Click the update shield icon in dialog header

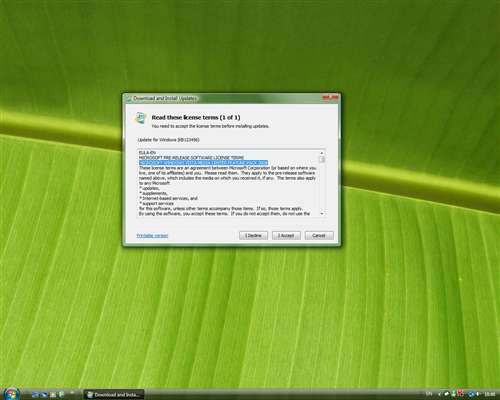click(x=141, y=118)
